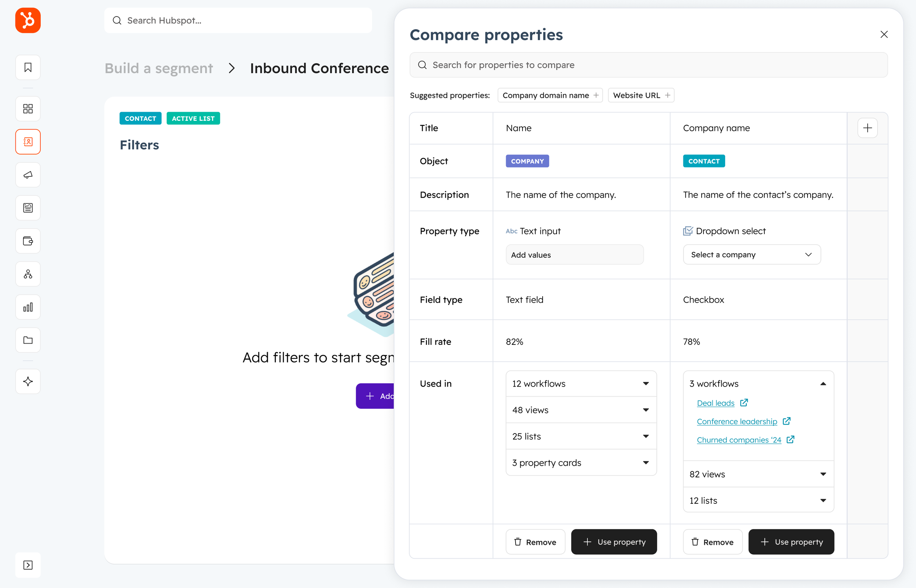Click Use property under Company name column
This screenshot has width=916, height=588.
[791, 542]
